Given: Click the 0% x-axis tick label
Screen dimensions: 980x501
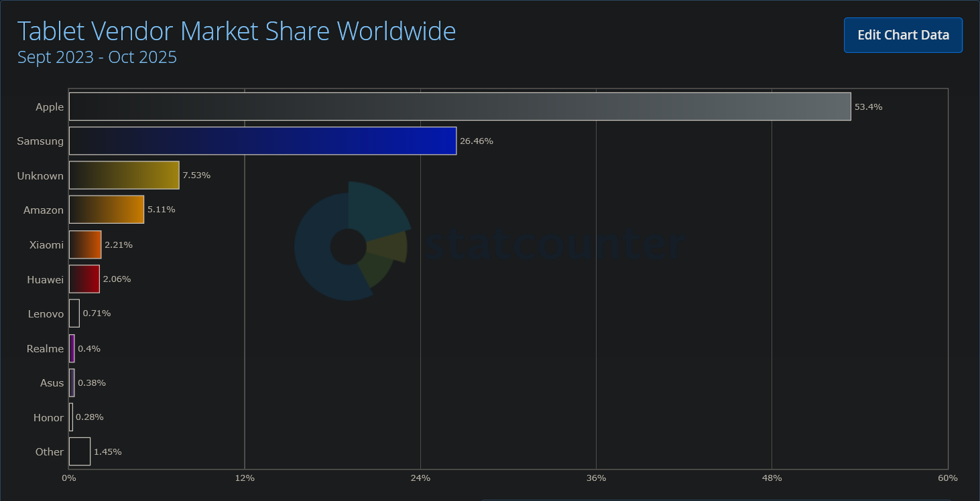Looking at the screenshot, I should pos(69,478).
